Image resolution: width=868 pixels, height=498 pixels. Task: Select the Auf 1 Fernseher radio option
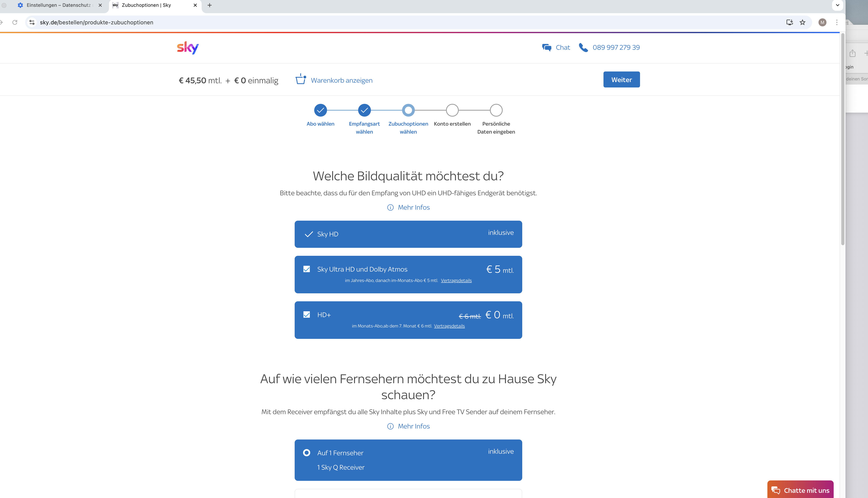pos(307,452)
